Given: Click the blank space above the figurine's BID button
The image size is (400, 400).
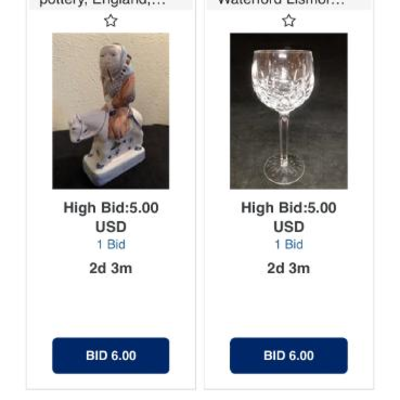Looking at the screenshot, I should (111, 303).
